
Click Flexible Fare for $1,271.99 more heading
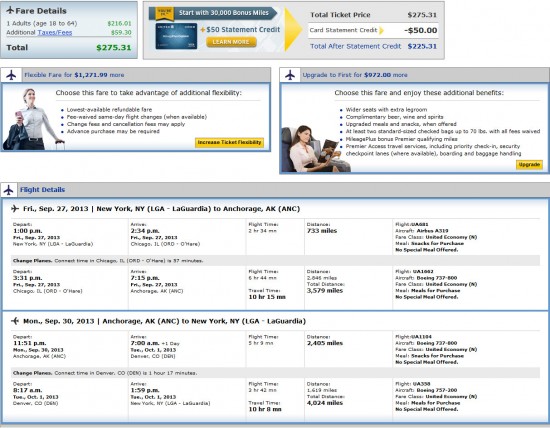pyautogui.click(x=74, y=75)
